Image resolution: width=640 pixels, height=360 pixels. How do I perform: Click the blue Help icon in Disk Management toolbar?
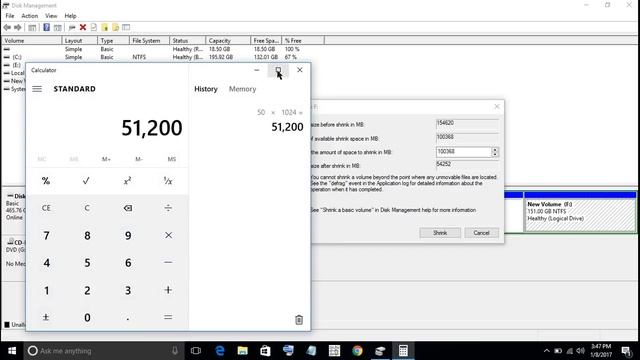tap(47, 27)
